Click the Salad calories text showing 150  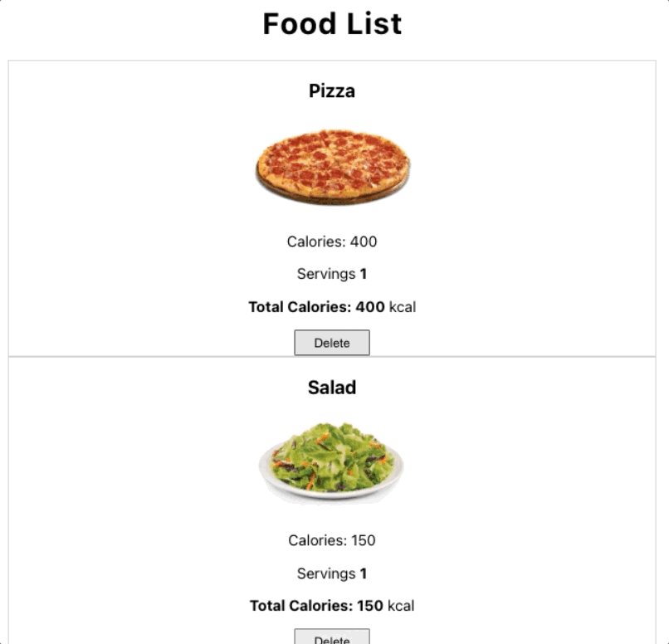pos(330,540)
